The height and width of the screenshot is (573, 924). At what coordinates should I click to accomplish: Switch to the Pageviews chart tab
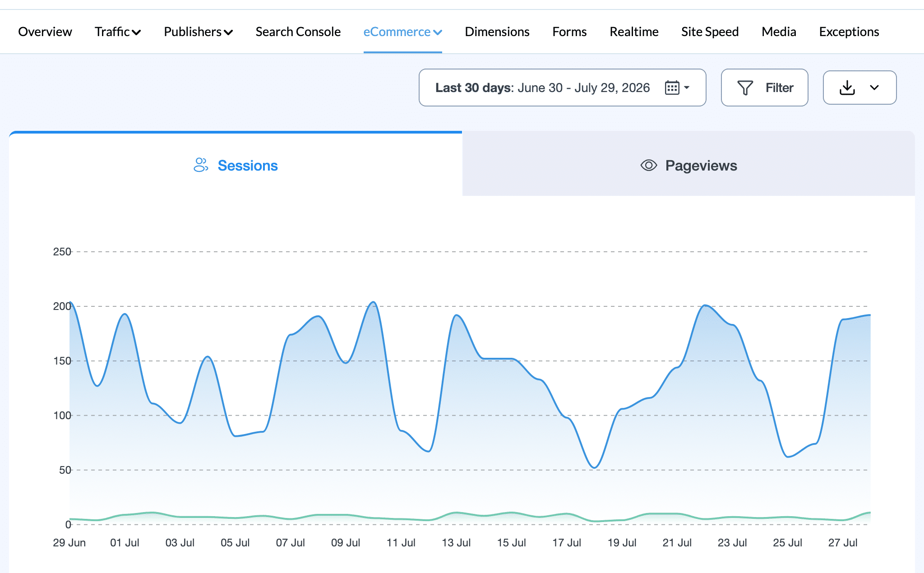[688, 164]
